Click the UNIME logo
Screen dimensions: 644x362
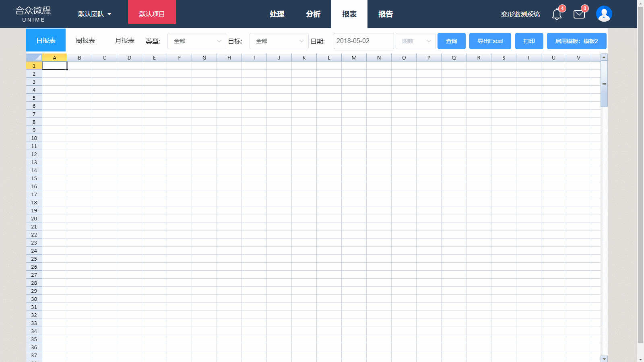click(33, 14)
